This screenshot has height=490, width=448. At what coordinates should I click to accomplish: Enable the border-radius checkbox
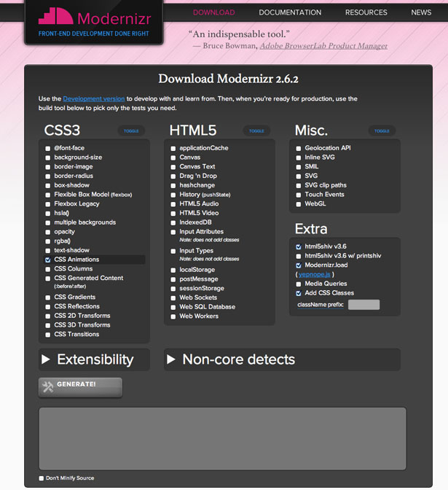tap(48, 176)
